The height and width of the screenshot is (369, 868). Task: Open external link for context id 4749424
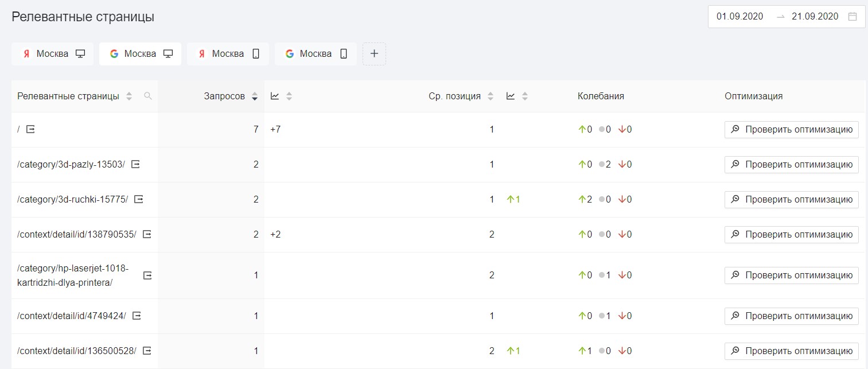point(137,316)
